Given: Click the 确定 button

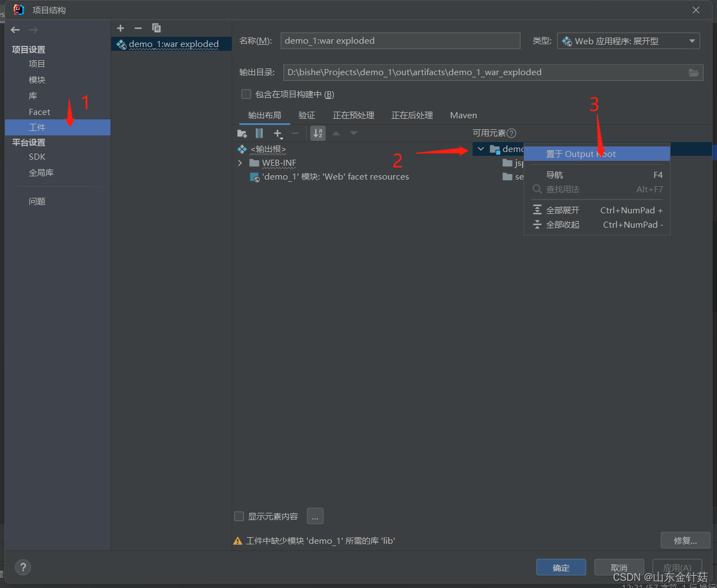Looking at the screenshot, I should pyautogui.click(x=561, y=568).
